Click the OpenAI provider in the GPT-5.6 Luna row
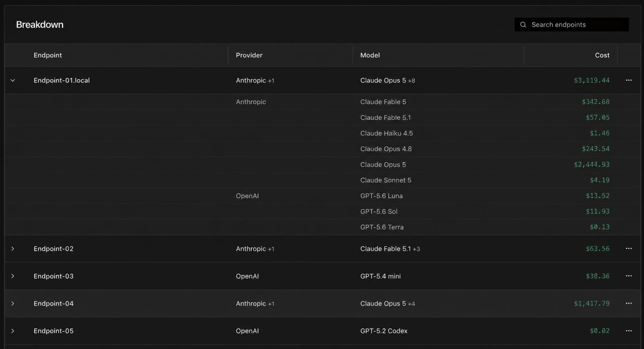Viewport: 644px width, 349px height. click(x=247, y=196)
